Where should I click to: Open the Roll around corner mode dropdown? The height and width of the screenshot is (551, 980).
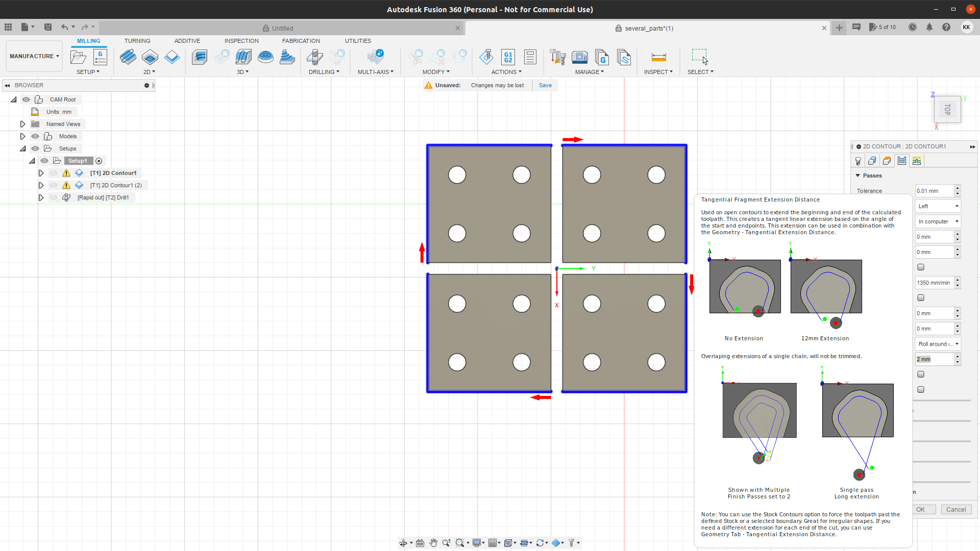tap(938, 344)
